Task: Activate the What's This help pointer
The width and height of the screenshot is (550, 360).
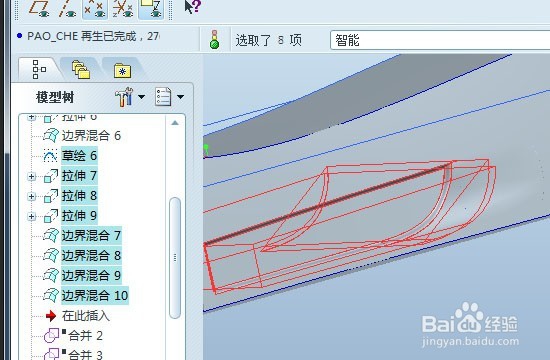Action: pos(192,7)
